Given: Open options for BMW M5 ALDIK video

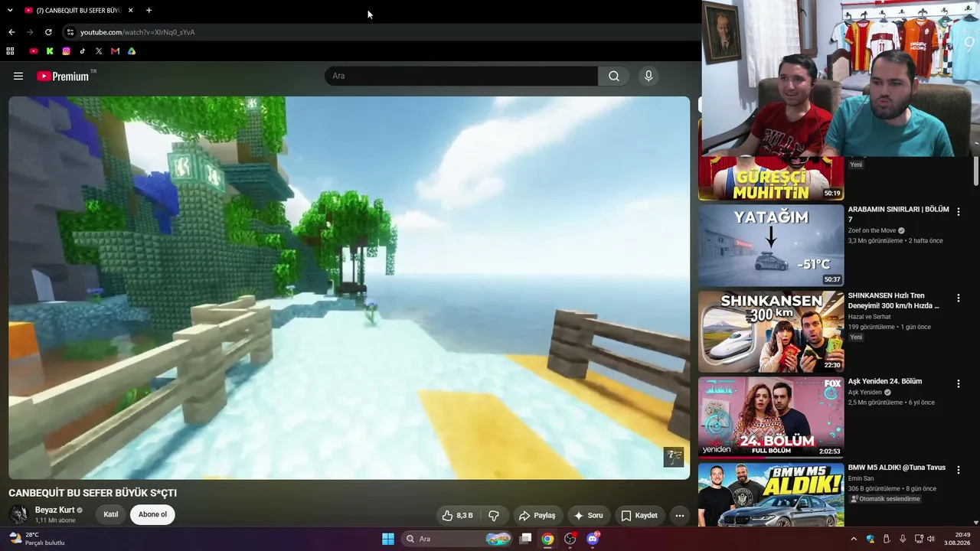Looking at the screenshot, I should click(958, 470).
